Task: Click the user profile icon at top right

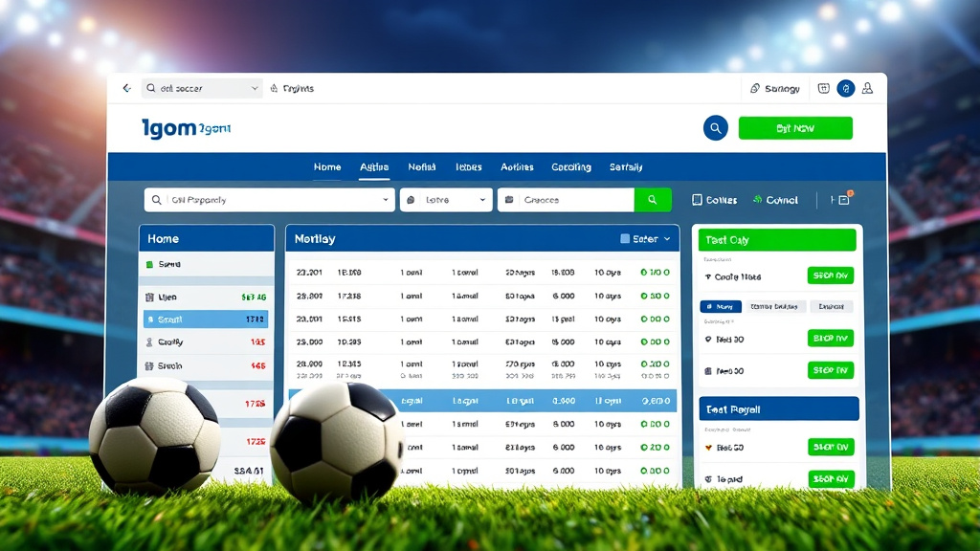Action: point(867,88)
